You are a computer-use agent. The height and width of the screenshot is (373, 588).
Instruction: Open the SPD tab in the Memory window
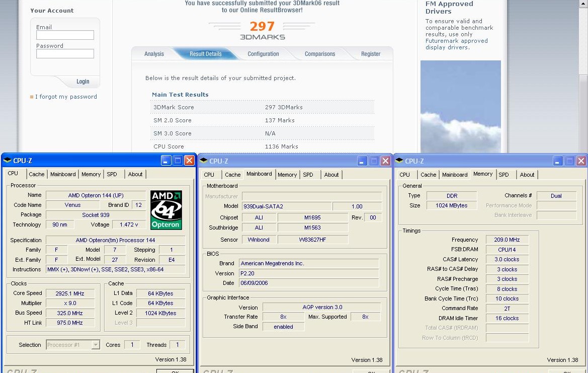pyautogui.click(x=503, y=175)
